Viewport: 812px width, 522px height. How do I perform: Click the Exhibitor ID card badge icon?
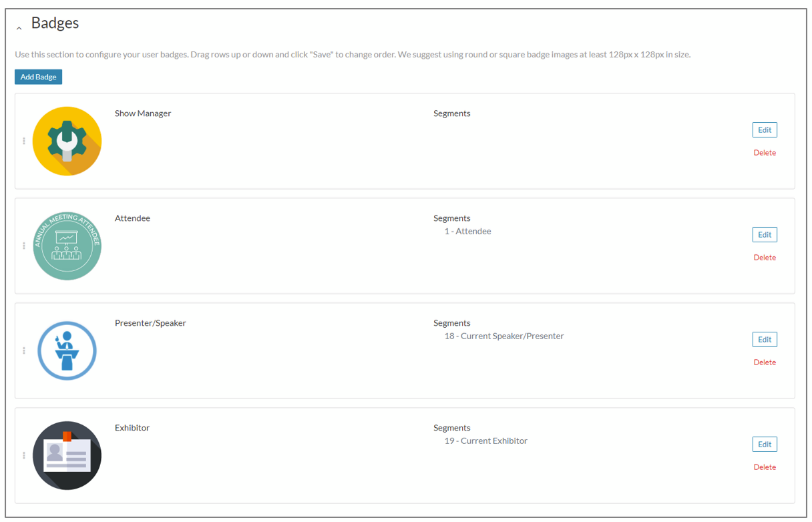coord(67,455)
